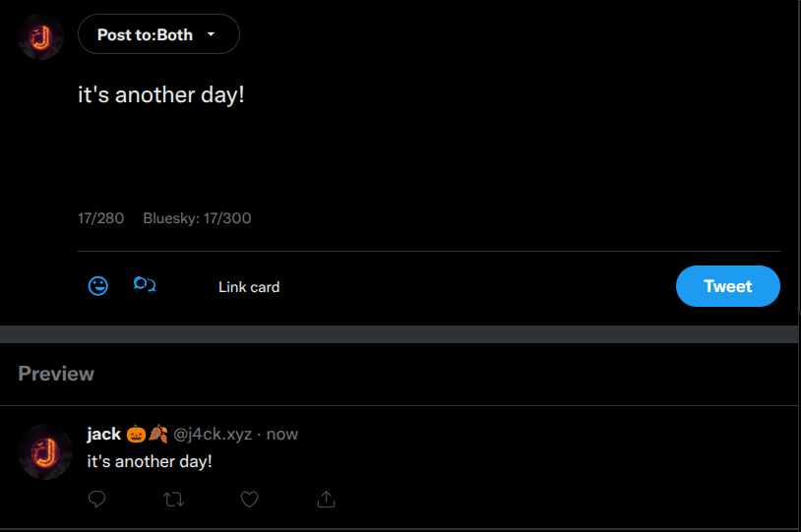Click the preview post text "it's another day!"
Screen dimensions: 801x532
pyautogui.click(x=150, y=460)
